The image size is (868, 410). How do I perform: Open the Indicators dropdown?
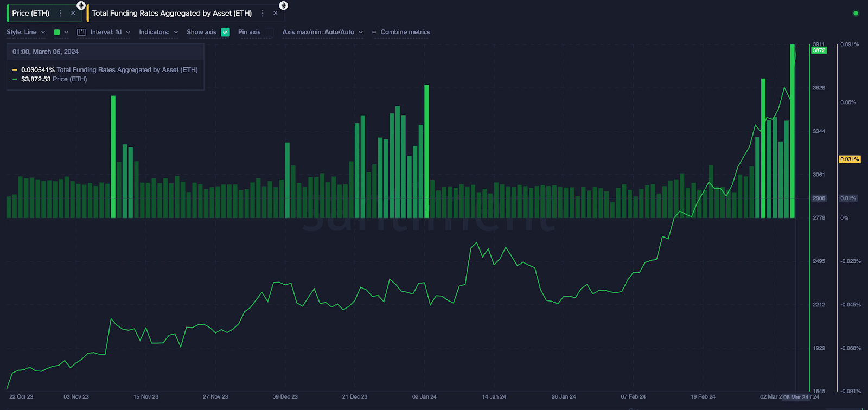158,32
